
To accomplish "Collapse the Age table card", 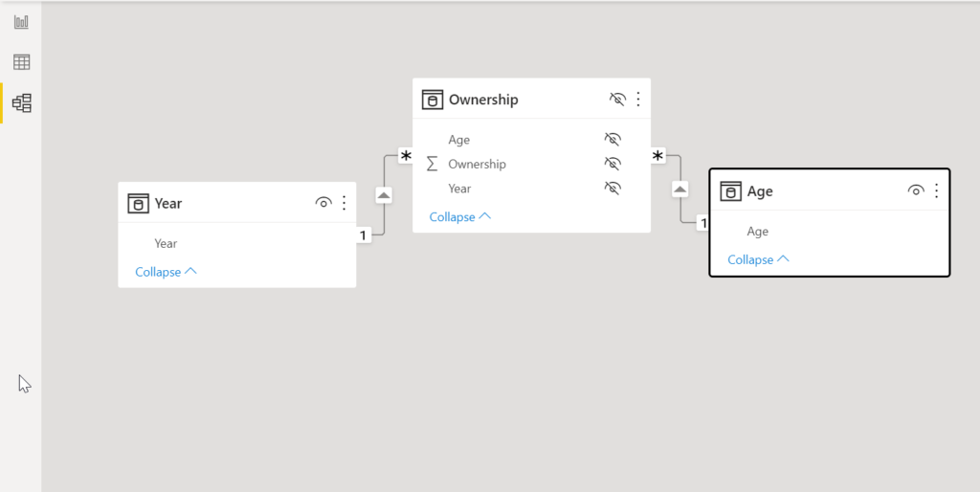I will 758,259.
